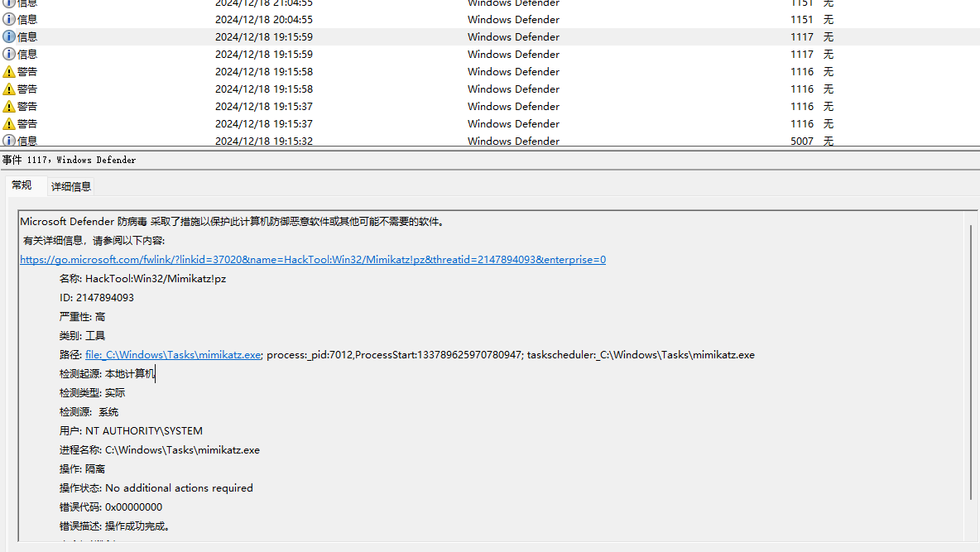
Task: Click the ID: 2147894093 line
Action: pos(96,298)
